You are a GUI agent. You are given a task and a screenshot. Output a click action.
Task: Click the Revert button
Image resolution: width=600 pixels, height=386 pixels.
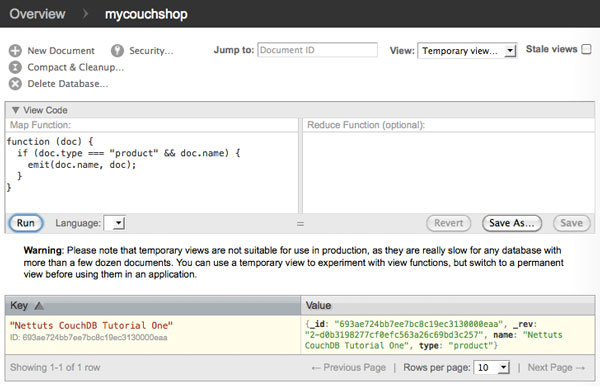coord(448,223)
